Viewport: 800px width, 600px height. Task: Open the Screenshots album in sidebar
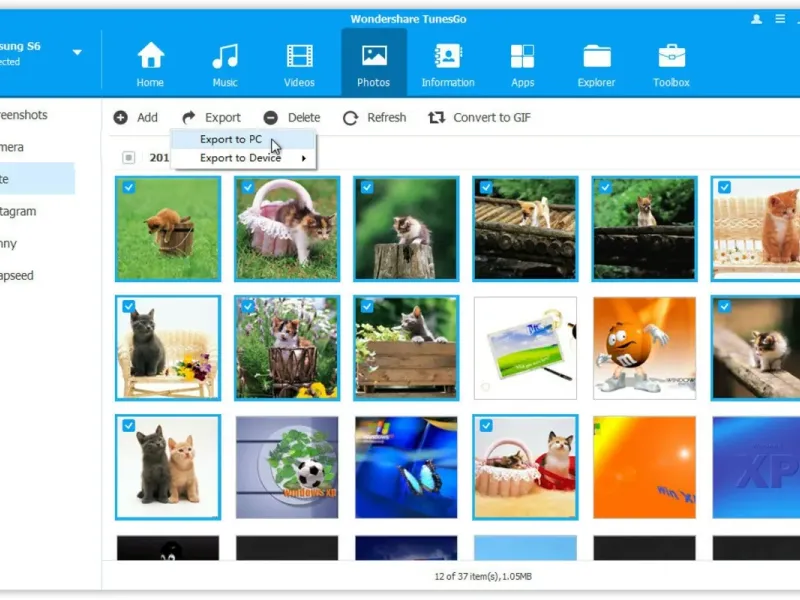tap(37, 115)
